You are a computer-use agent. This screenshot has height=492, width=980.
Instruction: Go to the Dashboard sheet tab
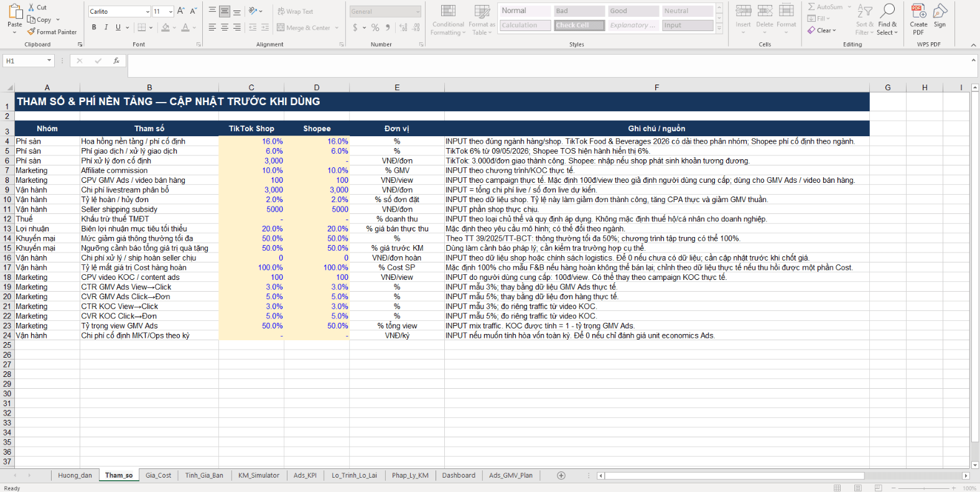(x=459, y=475)
